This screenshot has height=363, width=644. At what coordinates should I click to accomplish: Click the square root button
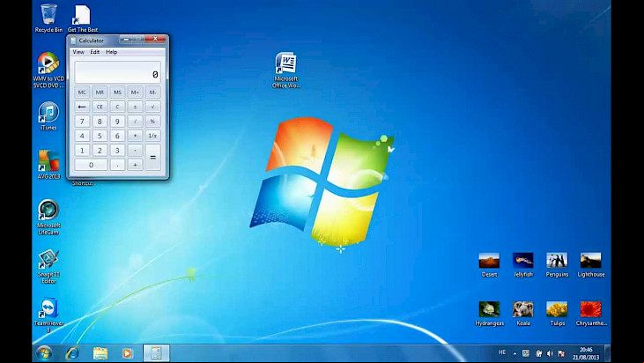(152, 107)
